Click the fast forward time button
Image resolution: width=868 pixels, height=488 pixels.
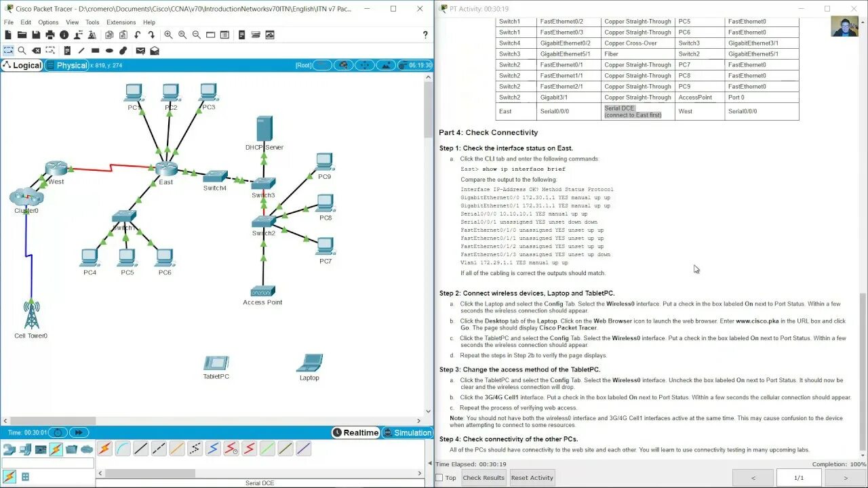(x=78, y=432)
